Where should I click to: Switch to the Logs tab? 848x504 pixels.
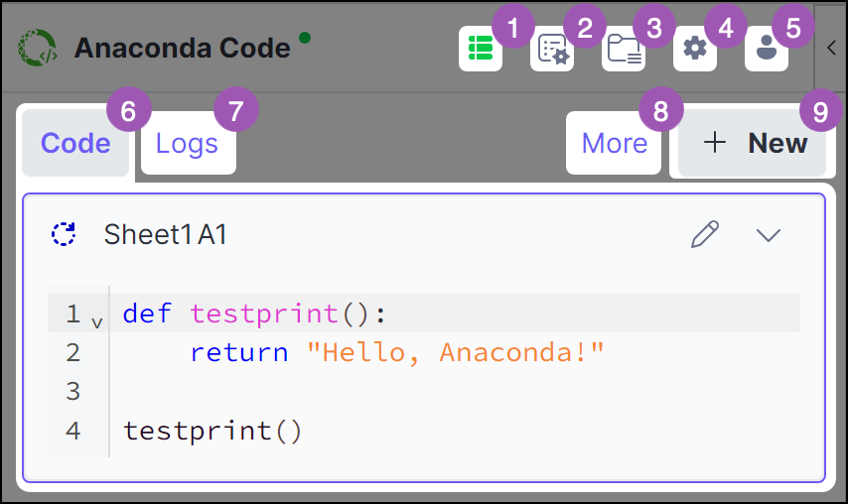(188, 143)
